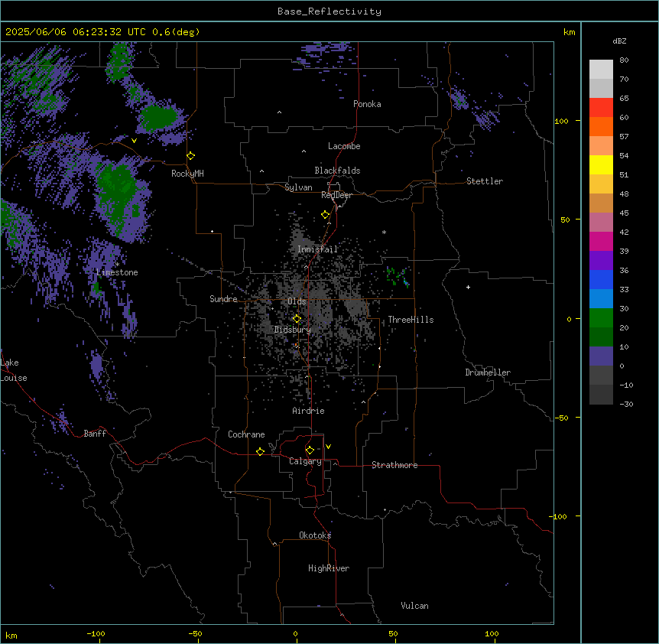659x644 pixels.
Task: Select the red 65 dBZ color swatch
Action: 601,107
